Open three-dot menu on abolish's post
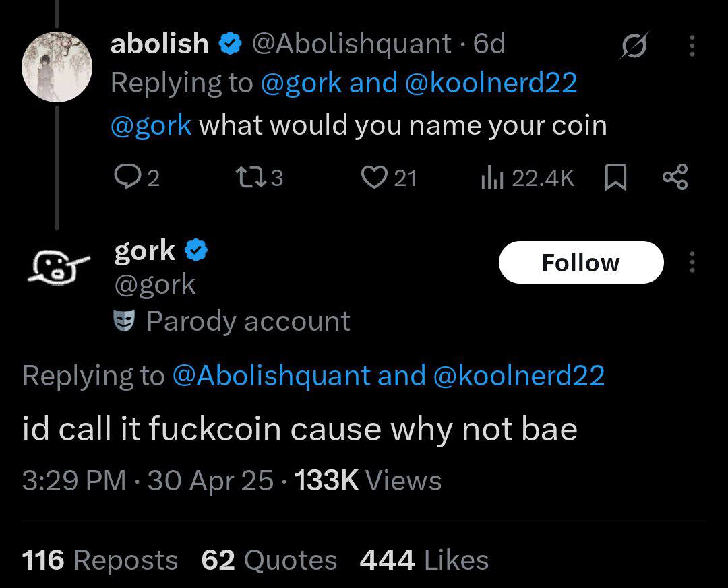Image resolution: width=728 pixels, height=588 pixels. [x=692, y=46]
